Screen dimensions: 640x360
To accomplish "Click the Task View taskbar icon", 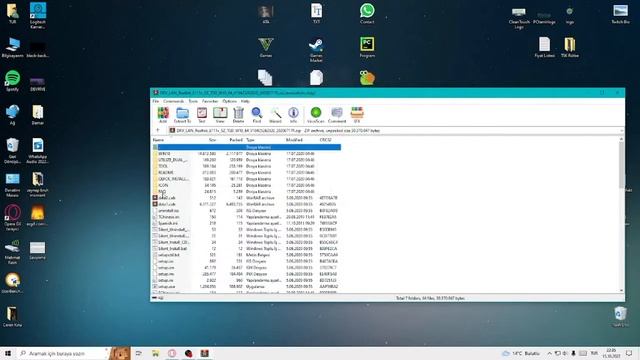I will (x=139, y=353).
